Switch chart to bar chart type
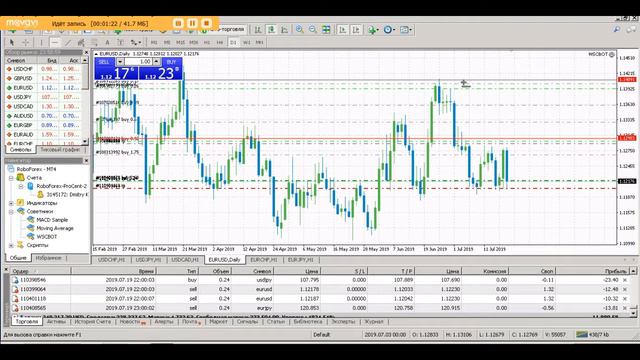 click(258, 30)
